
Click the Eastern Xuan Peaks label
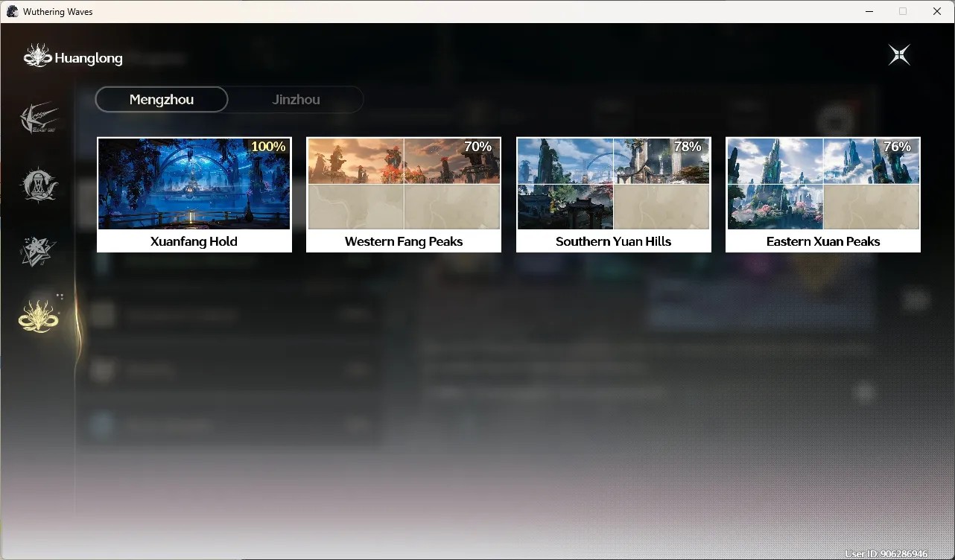pyautogui.click(x=823, y=241)
